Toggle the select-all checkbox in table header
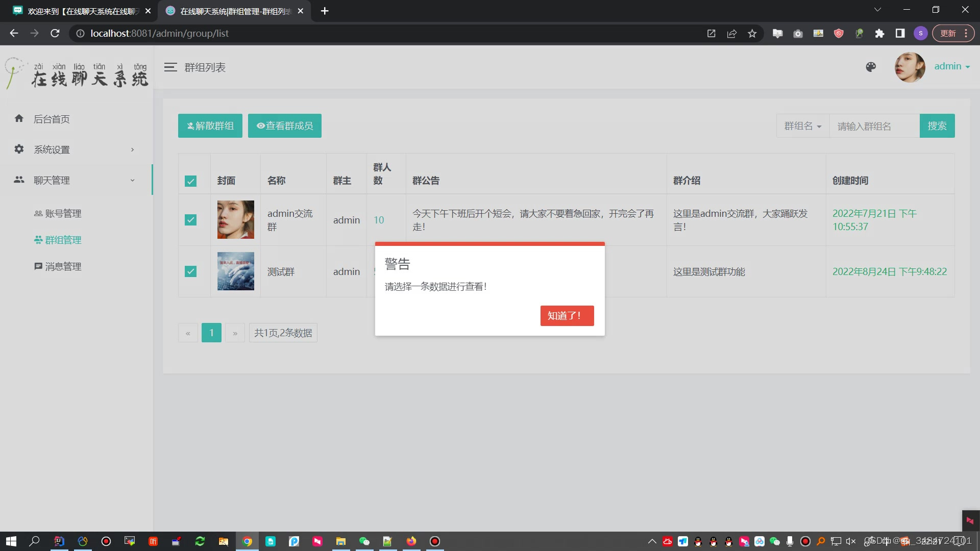The height and width of the screenshot is (551, 980). point(190,181)
